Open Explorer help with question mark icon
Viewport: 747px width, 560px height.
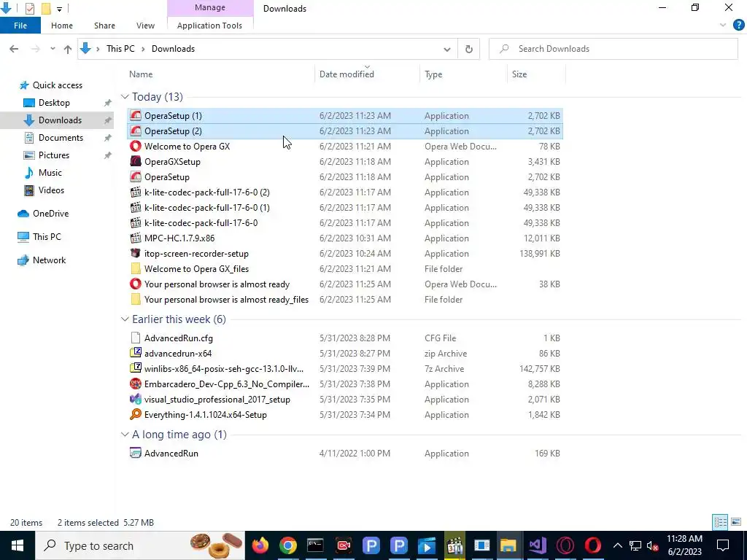click(x=738, y=26)
